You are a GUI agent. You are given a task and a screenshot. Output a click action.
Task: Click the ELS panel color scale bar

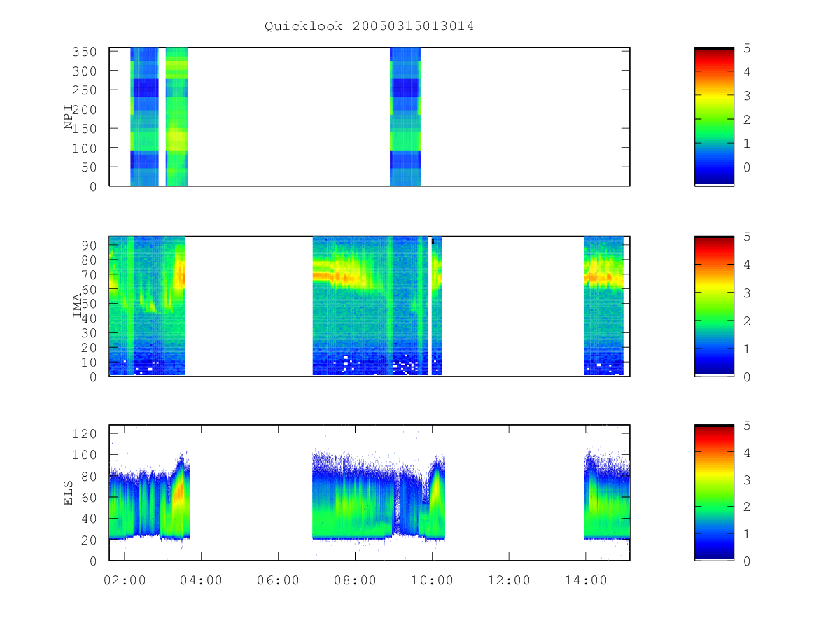(x=714, y=492)
